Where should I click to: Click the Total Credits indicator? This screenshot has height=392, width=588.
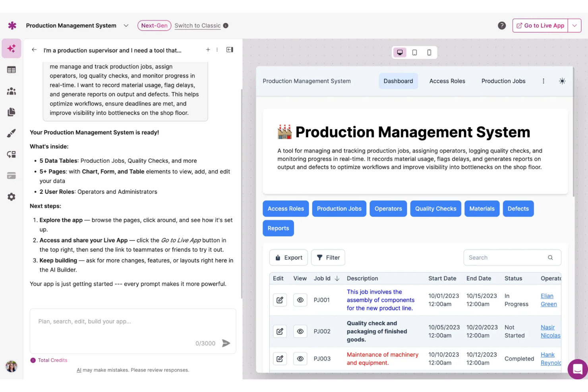click(x=49, y=360)
